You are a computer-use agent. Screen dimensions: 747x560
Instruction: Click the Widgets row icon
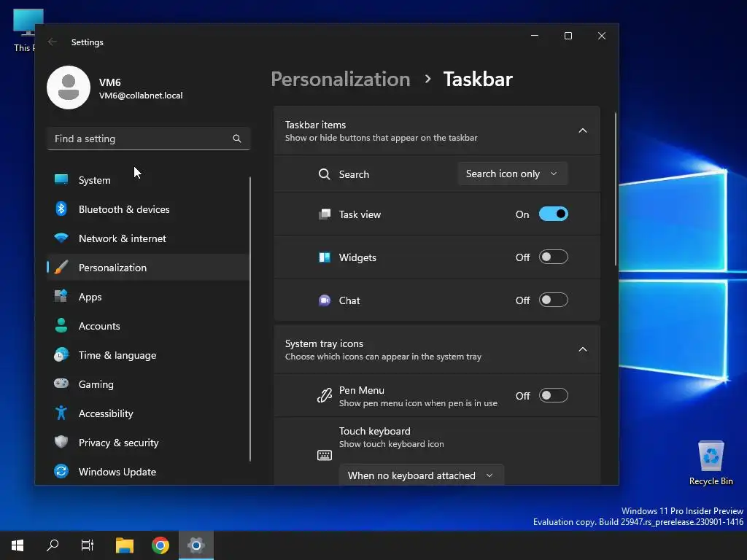point(325,257)
